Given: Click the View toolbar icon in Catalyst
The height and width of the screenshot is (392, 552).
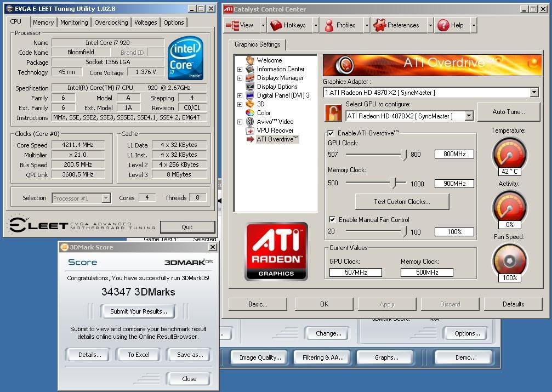Looking at the screenshot, I should pos(232,25).
